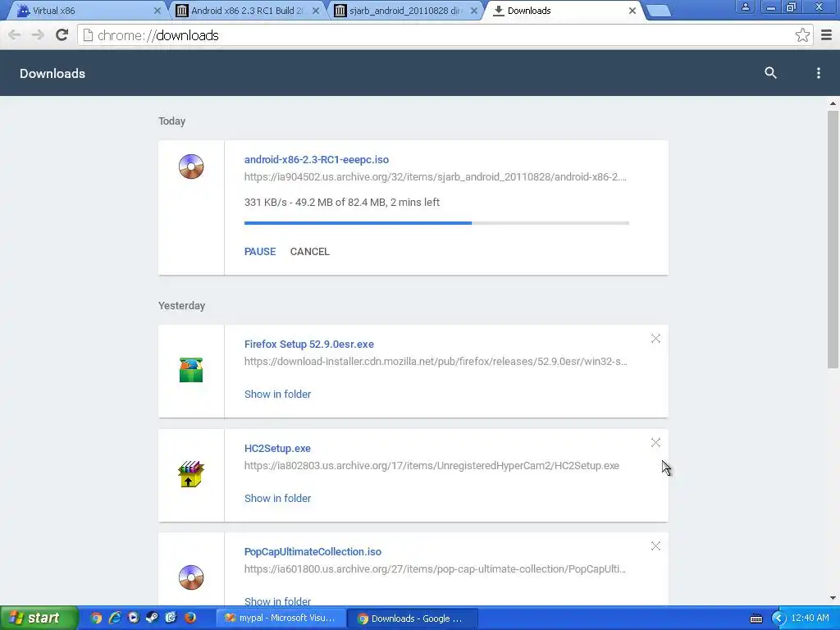This screenshot has width=840, height=630.
Task: Switch to the Virtual x86 tab
Action: pos(85,11)
